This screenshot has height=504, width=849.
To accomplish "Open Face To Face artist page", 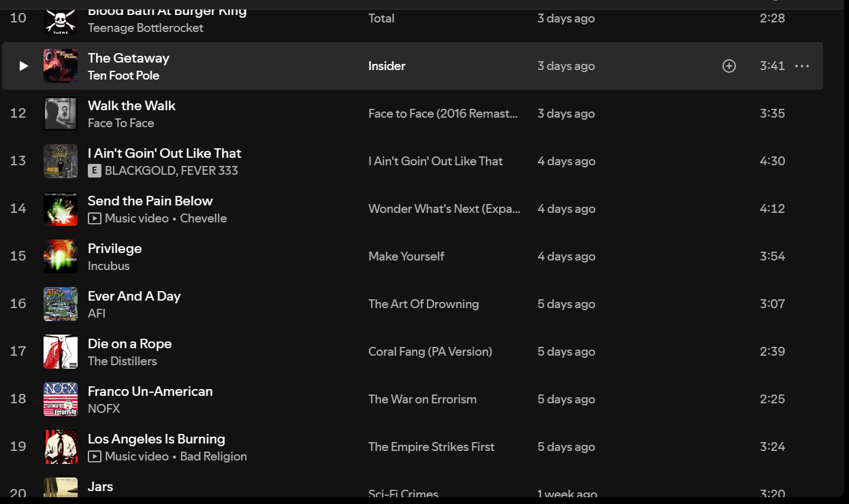I will [x=121, y=123].
